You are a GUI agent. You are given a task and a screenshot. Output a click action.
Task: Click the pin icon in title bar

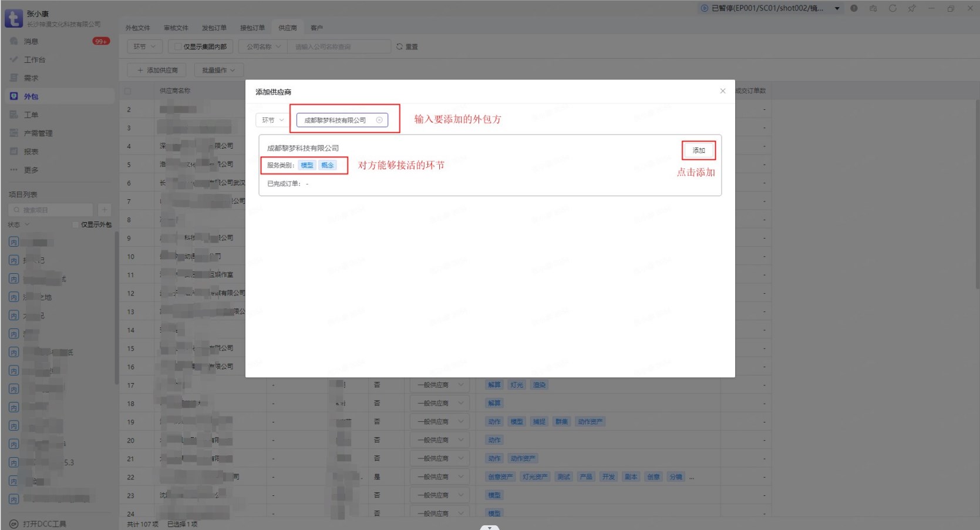912,8
